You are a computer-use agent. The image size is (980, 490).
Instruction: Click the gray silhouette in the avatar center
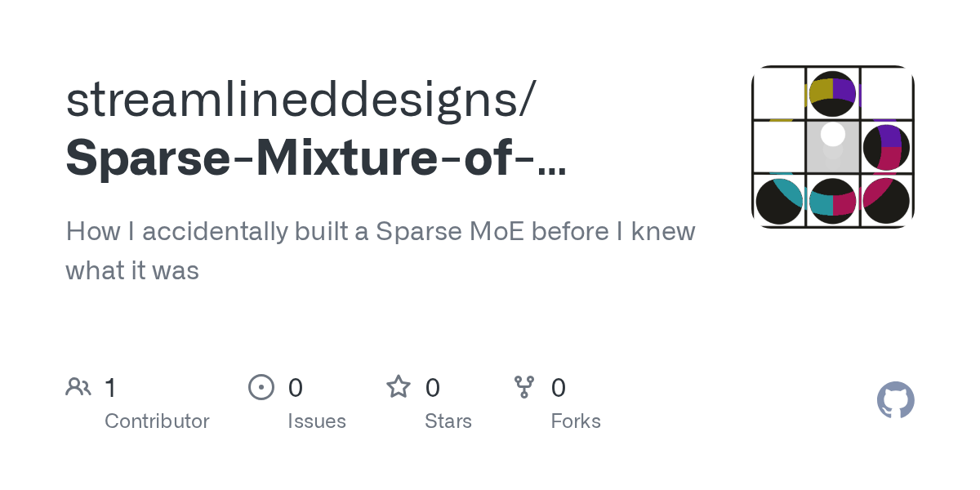[x=832, y=147]
